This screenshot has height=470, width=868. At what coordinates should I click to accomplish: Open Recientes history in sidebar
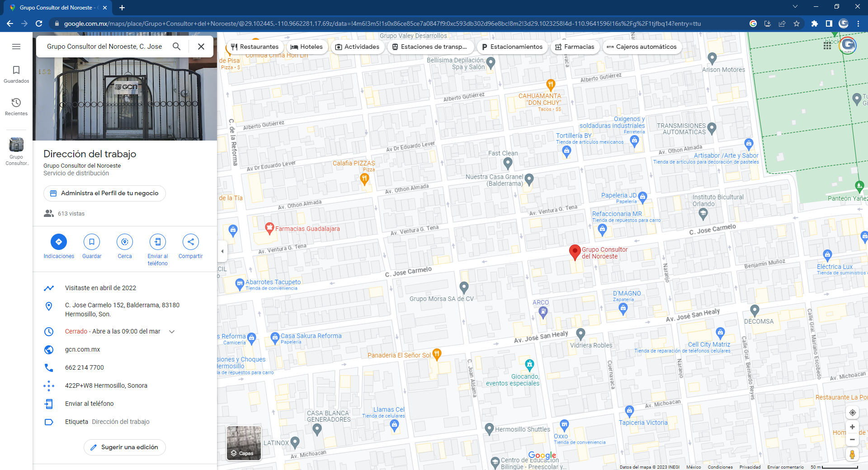pos(16,107)
